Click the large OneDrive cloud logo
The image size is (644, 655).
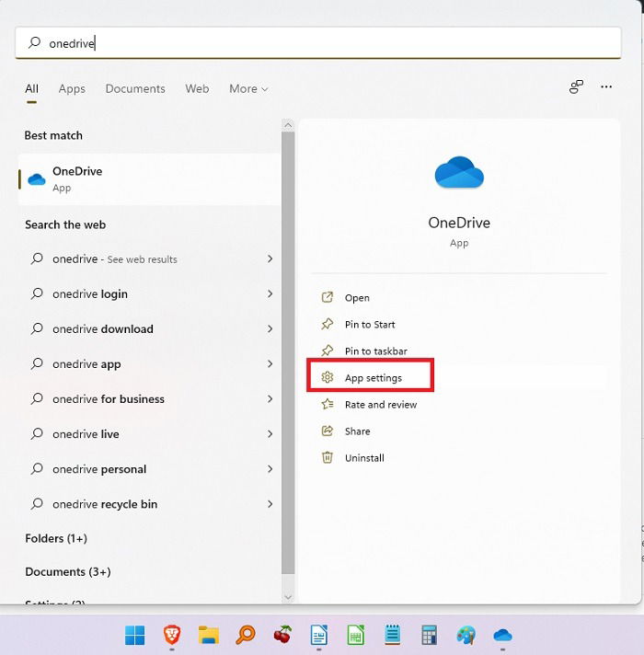[x=459, y=173]
